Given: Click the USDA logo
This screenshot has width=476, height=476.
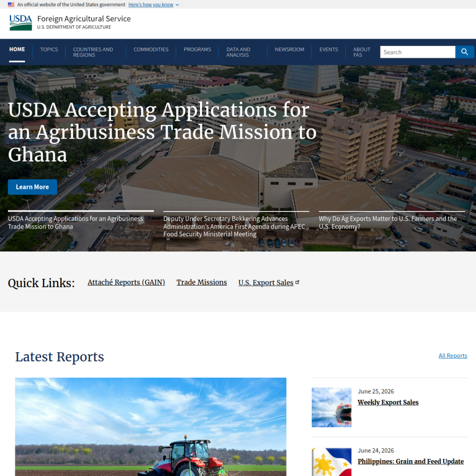Looking at the screenshot, I should click(21, 23).
